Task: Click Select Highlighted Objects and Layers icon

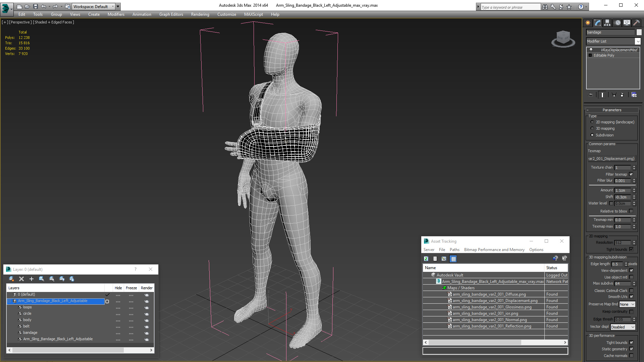Action: (x=42, y=279)
